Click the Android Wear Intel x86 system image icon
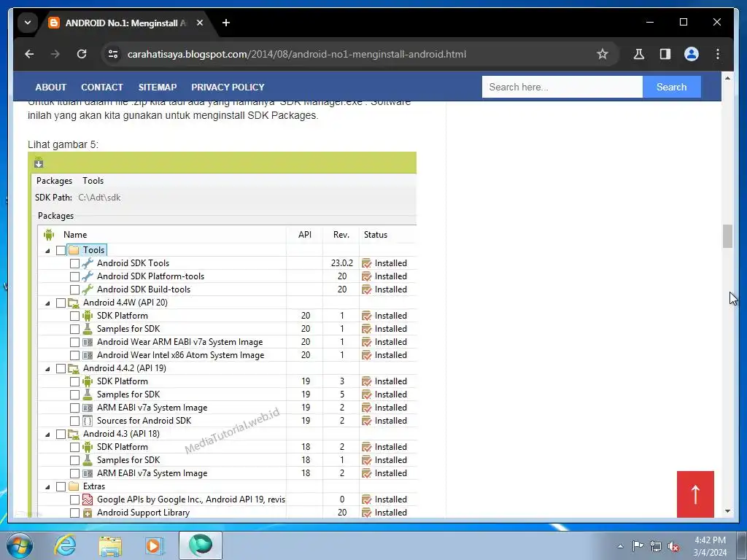Screen dimensions: 747x560 tap(88, 355)
